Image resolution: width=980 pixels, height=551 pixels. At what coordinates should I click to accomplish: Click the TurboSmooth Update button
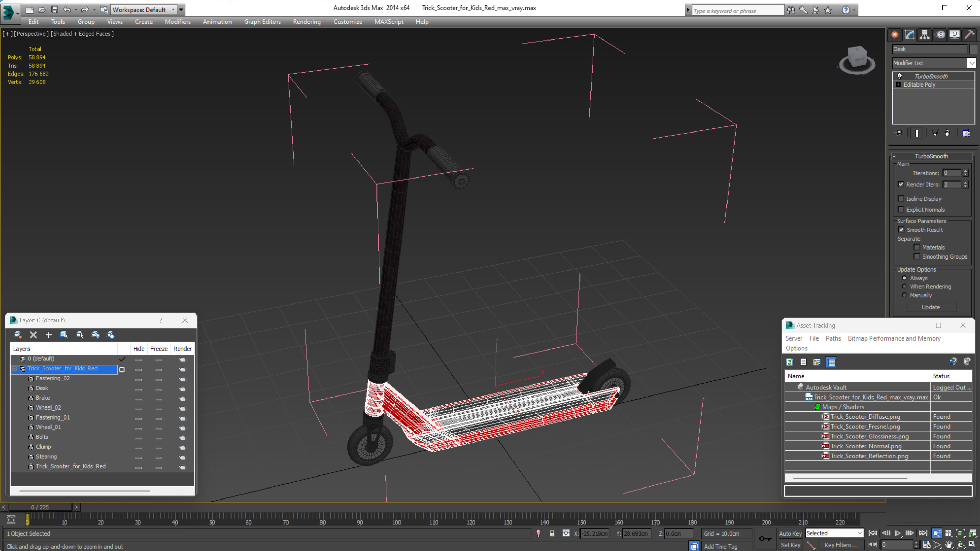pos(931,307)
